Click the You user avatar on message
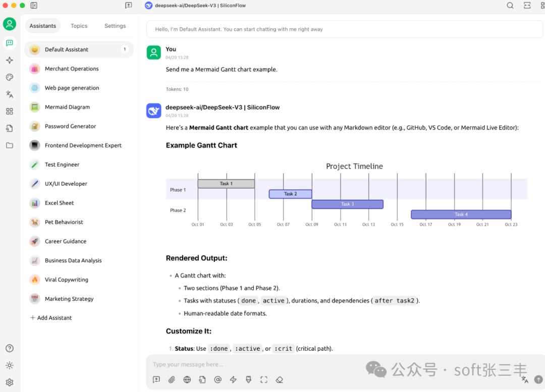This screenshot has height=392, width=545. [153, 52]
